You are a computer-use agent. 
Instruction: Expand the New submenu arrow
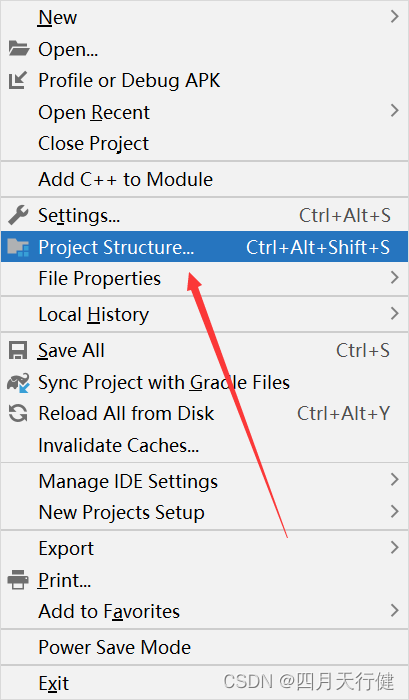(x=394, y=17)
